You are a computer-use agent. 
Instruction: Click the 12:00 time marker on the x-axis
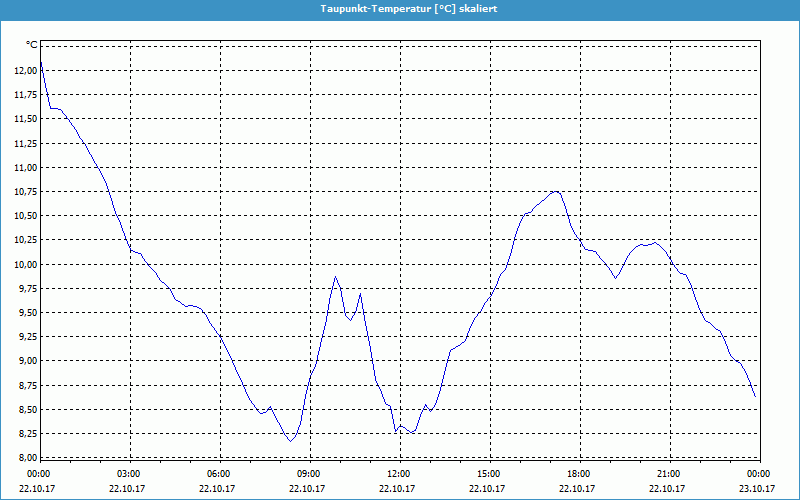[399, 474]
